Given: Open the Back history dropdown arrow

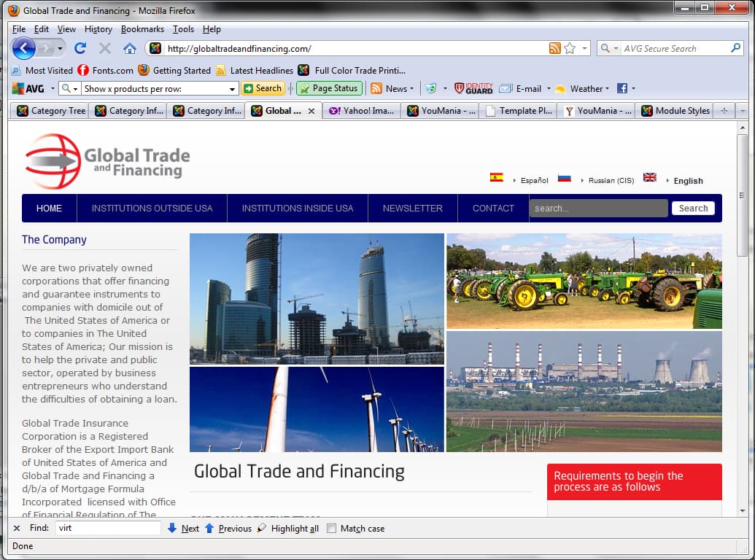Looking at the screenshot, I should coord(60,48).
